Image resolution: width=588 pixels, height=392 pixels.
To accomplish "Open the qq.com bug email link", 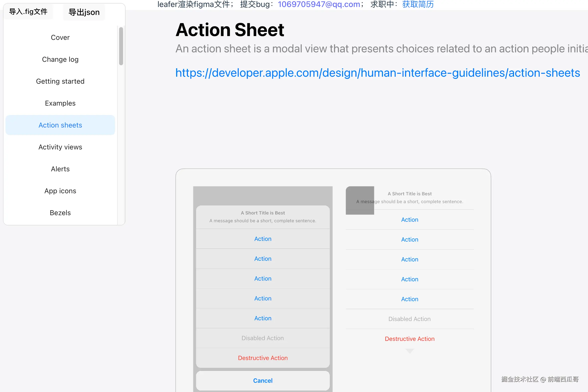I will (319, 4).
